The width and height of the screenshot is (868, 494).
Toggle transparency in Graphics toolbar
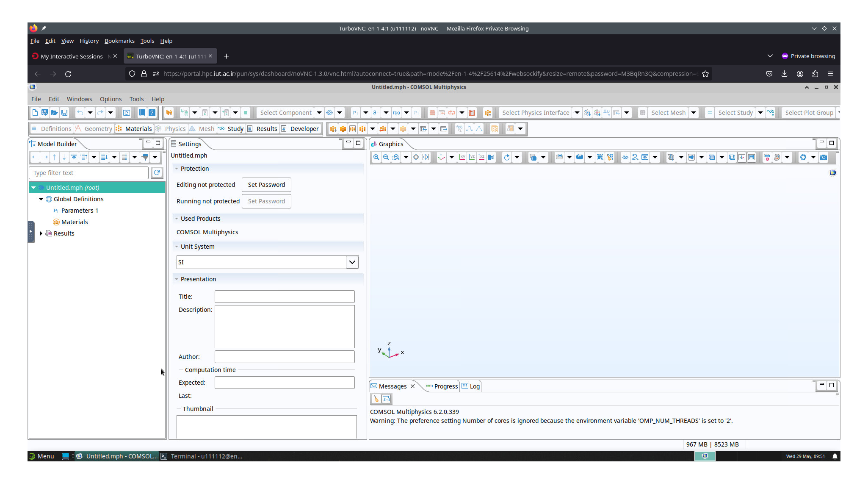point(712,157)
